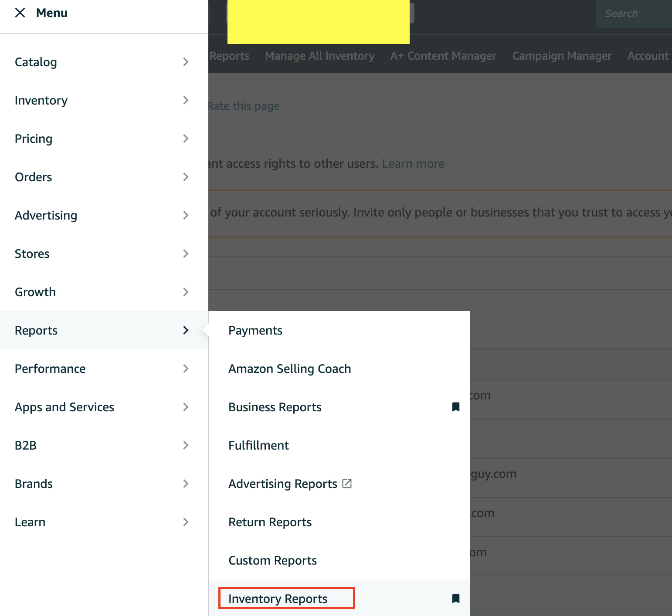Expand the Inventory submenu arrow
672x616 pixels.
coord(186,100)
